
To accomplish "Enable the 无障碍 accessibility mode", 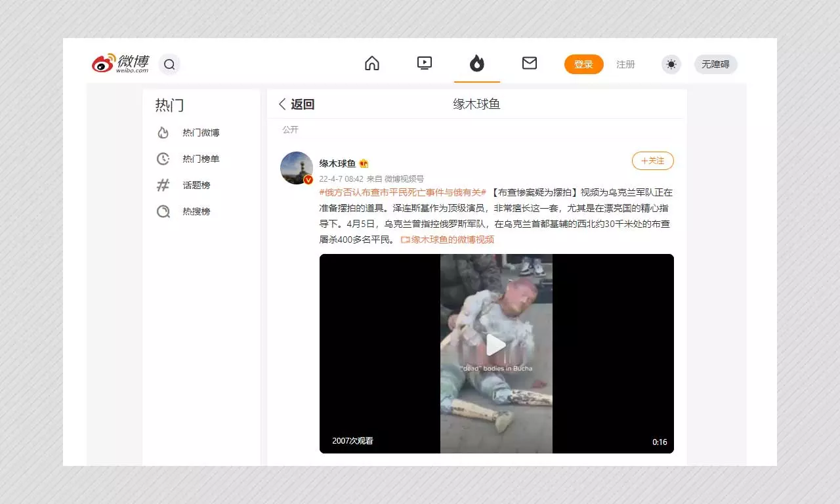I will click(x=715, y=64).
